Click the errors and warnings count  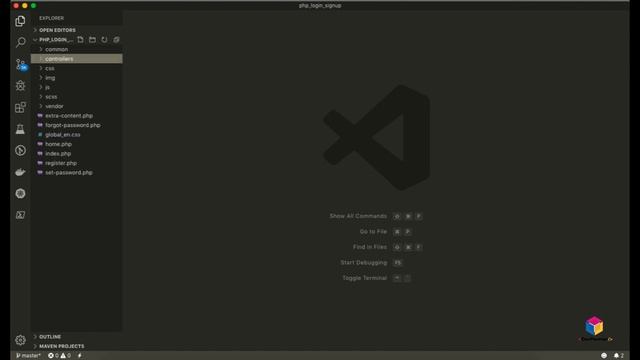click(60, 356)
